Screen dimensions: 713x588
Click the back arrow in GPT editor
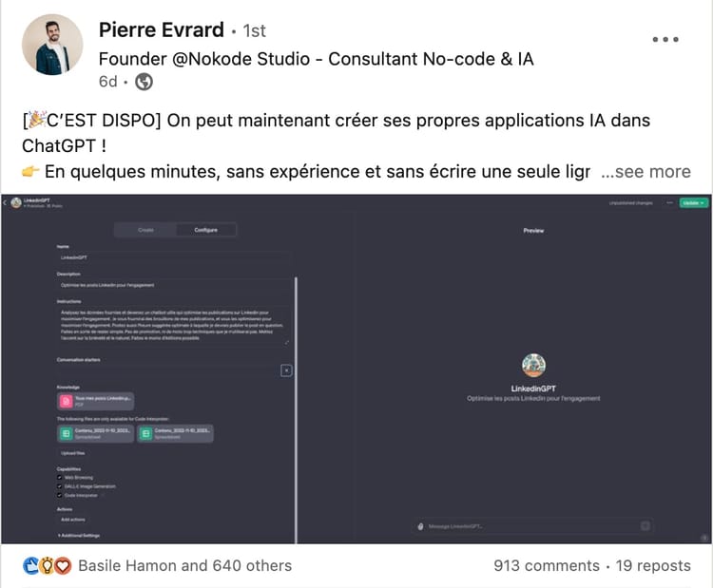coord(5,203)
